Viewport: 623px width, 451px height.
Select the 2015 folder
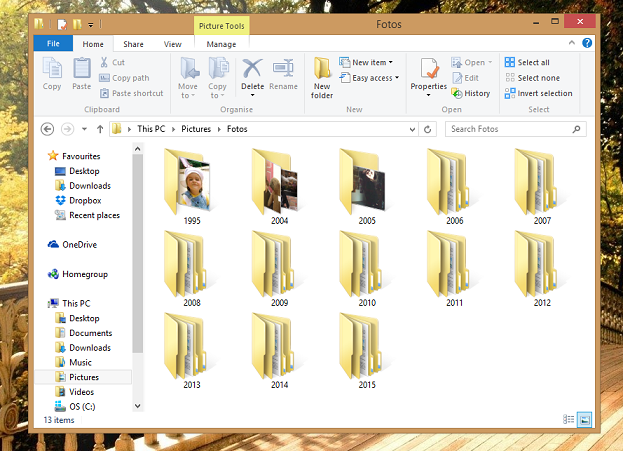367,351
